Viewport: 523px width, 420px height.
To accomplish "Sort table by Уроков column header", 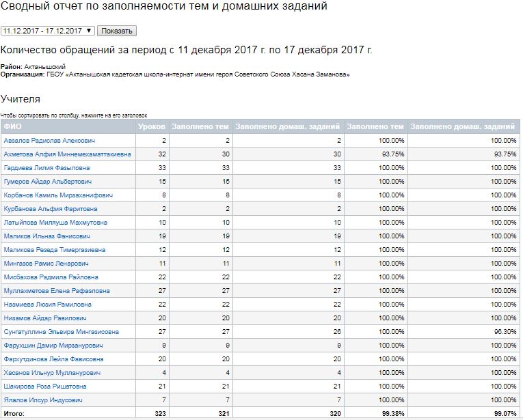I will click(x=151, y=126).
